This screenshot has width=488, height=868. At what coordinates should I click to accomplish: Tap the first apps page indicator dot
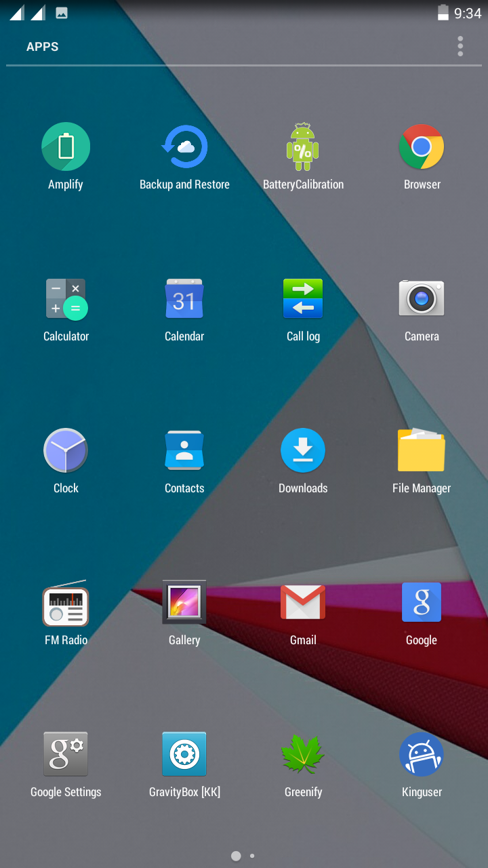click(x=236, y=856)
